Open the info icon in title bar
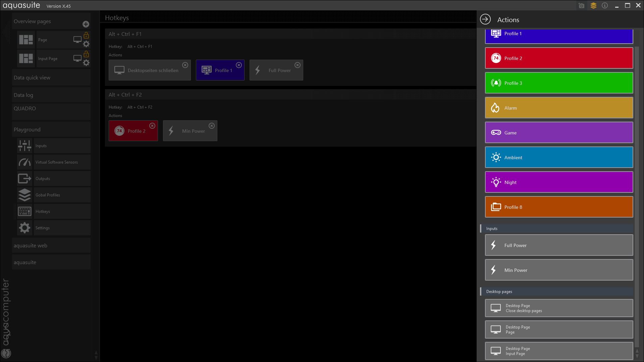 [605, 6]
